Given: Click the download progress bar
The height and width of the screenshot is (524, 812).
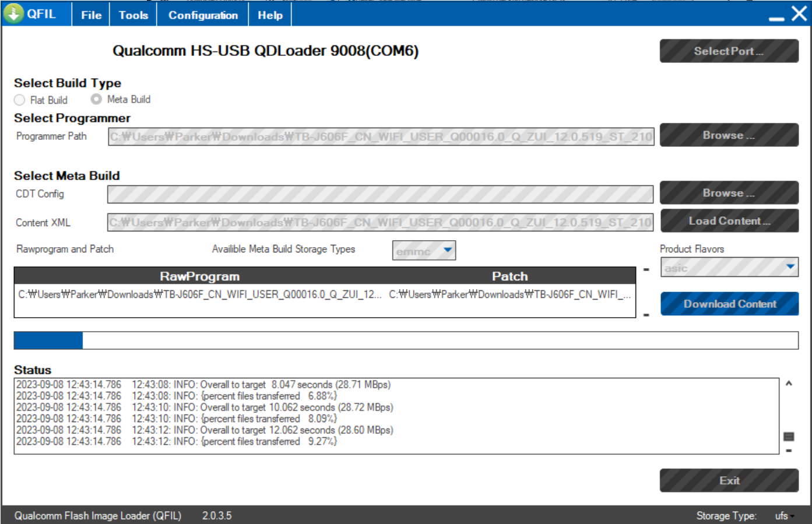Looking at the screenshot, I should [406, 340].
